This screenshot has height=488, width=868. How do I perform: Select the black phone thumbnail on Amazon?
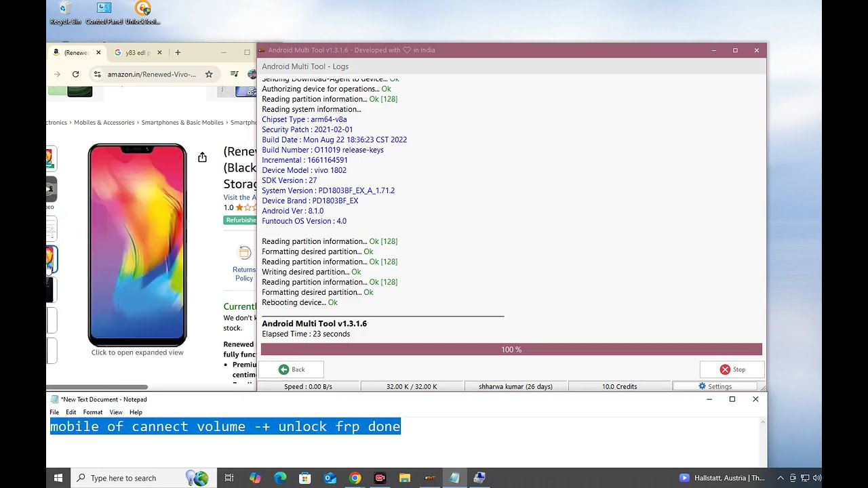pos(50,290)
